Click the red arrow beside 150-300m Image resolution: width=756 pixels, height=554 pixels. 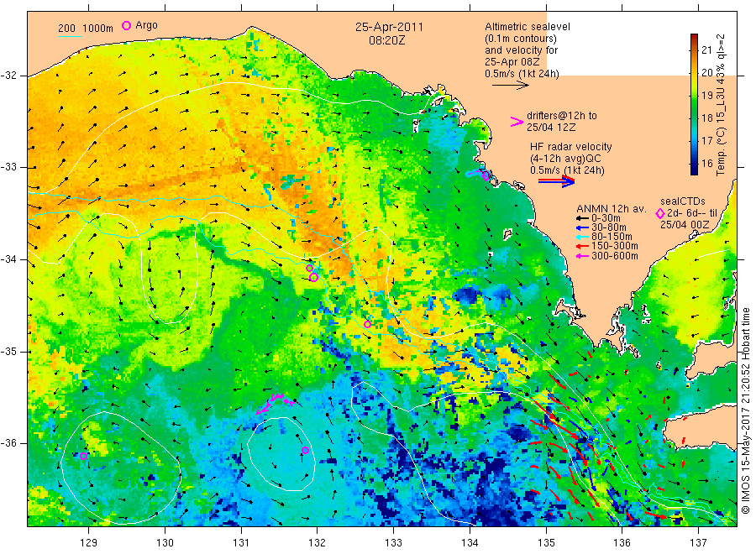(582, 247)
